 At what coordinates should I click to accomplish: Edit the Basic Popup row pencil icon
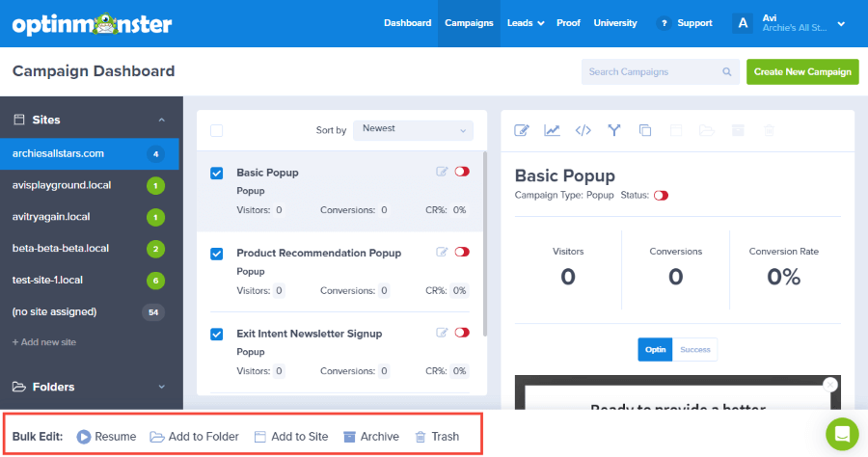point(442,172)
